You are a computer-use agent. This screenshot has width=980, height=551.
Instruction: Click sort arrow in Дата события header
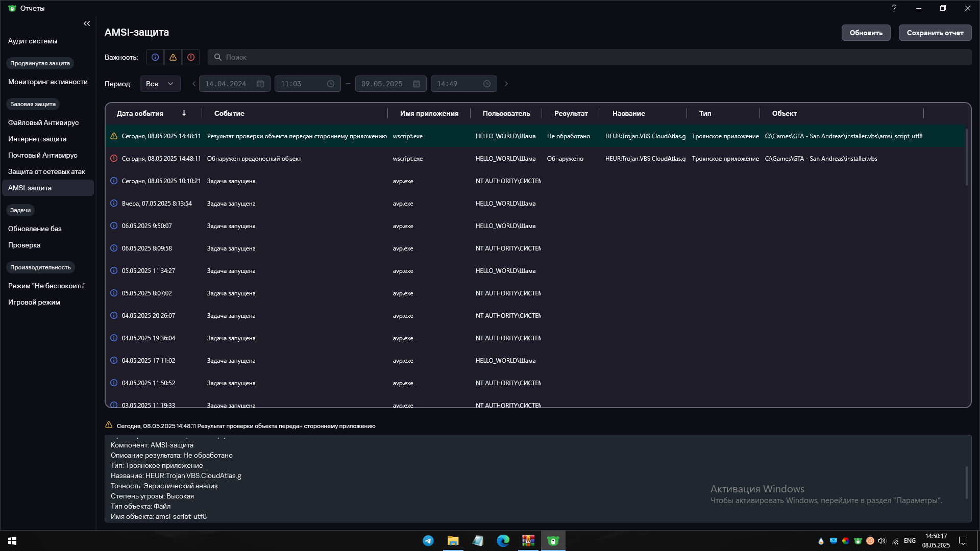184,113
